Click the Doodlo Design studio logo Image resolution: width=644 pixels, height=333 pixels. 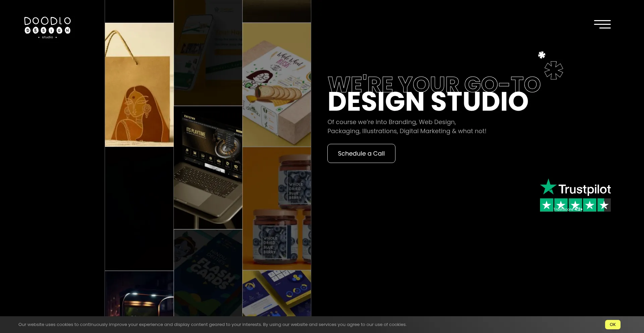[47, 27]
